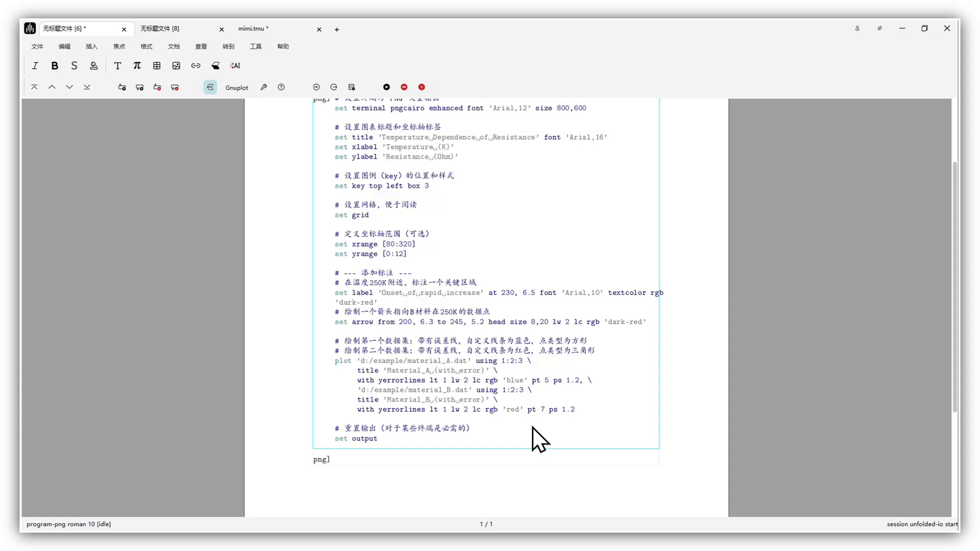Evaluate session with play button
The width and height of the screenshot is (980, 551).
point(386,87)
